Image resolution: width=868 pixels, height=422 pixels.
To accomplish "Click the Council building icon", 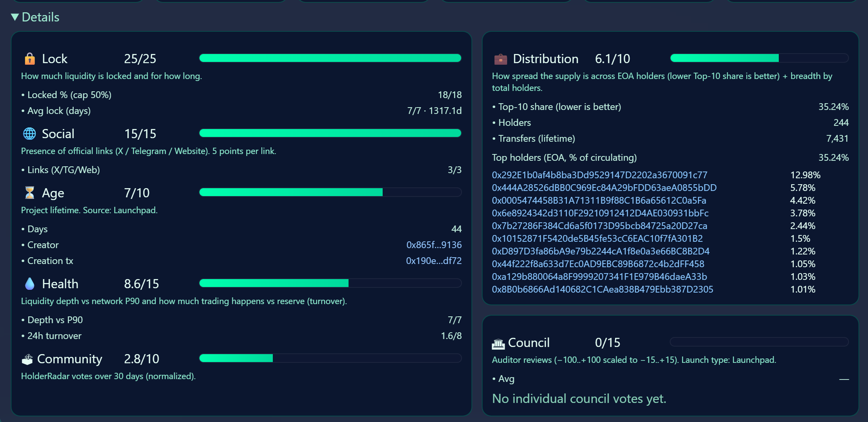I will tap(498, 343).
